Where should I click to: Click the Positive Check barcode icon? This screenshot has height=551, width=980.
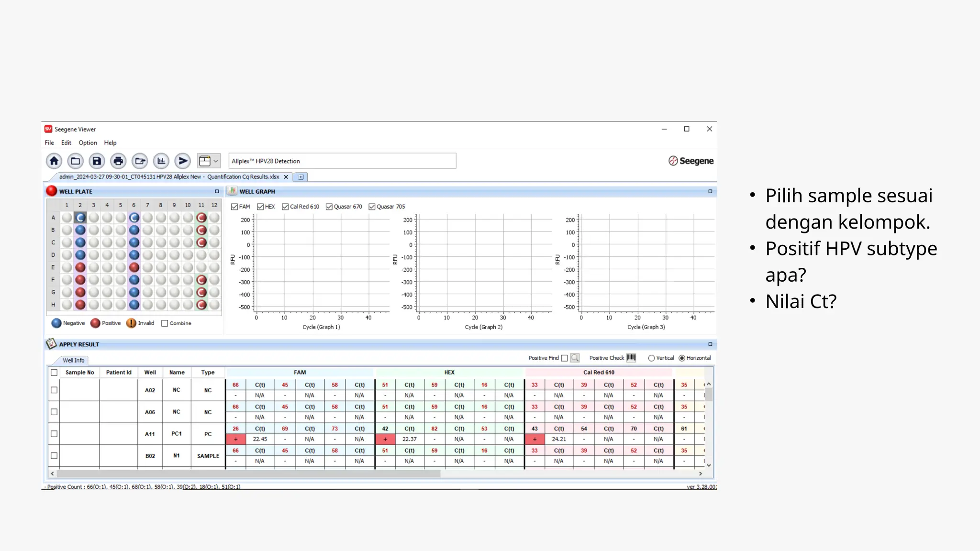tap(631, 358)
